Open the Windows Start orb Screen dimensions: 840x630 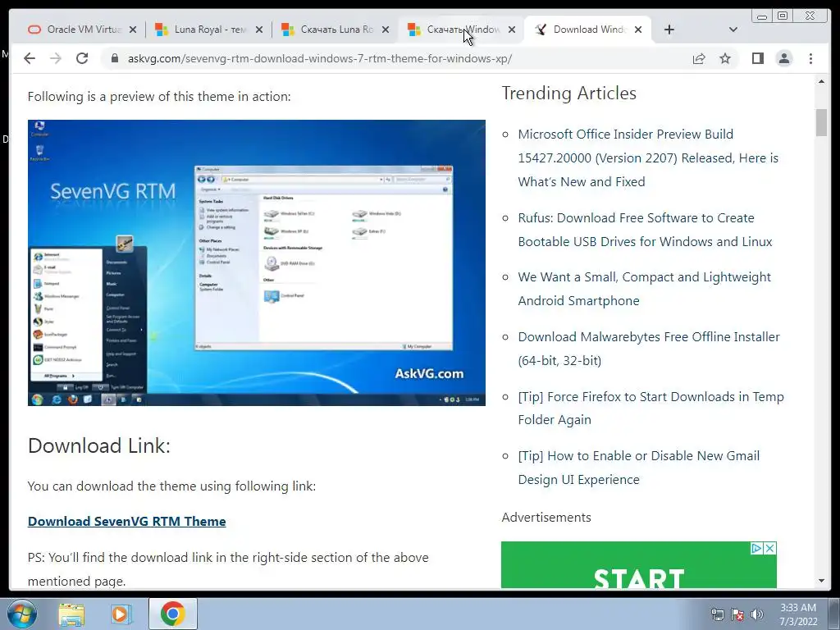pyautogui.click(x=22, y=614)
